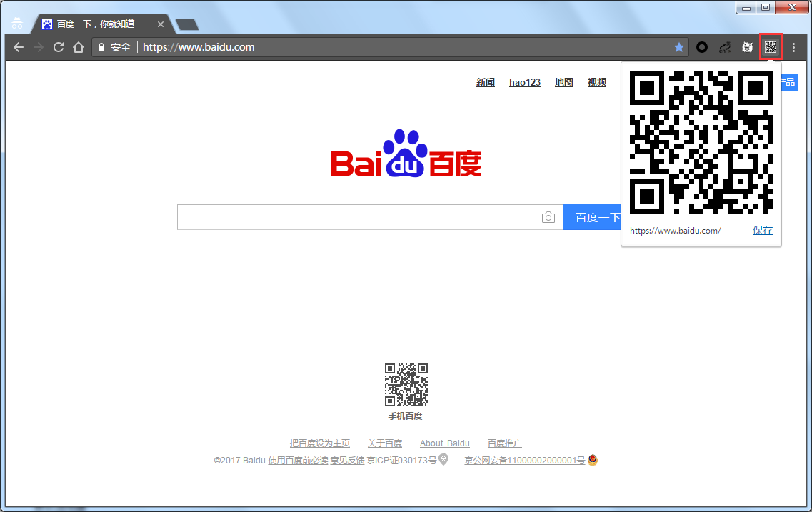Minimize the browser window
Screen dimensions: 812x512
click(x=746, y=8)
